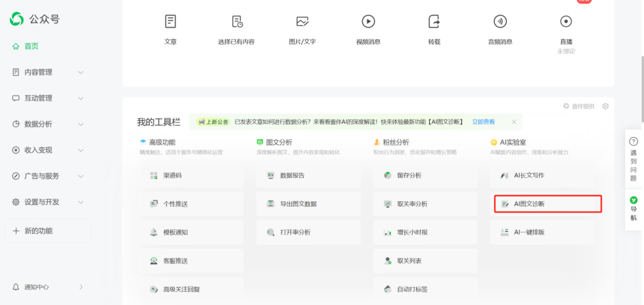Expand the 收入变现 menu chevron
Screen dimensions: 644x305
(x=81, y=150)
